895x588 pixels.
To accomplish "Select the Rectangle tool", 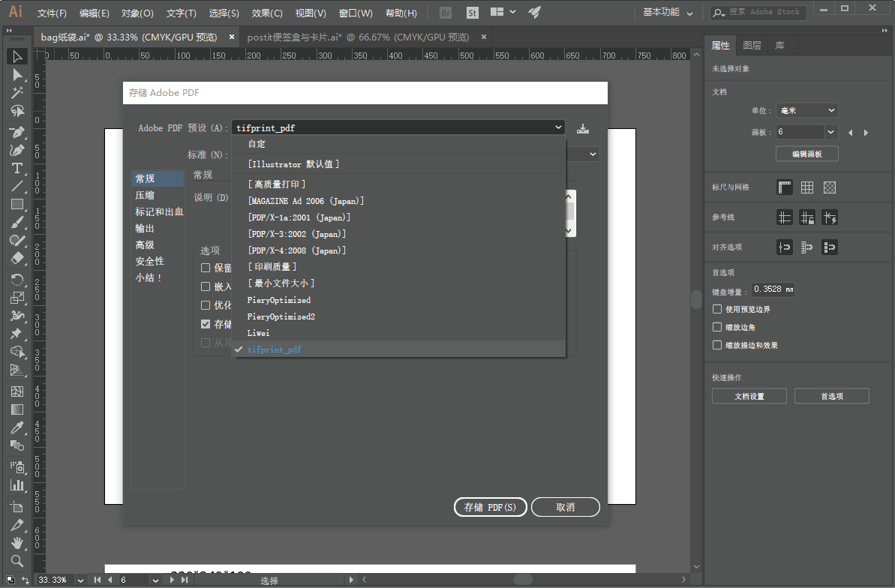I will [x=17, y=204].
